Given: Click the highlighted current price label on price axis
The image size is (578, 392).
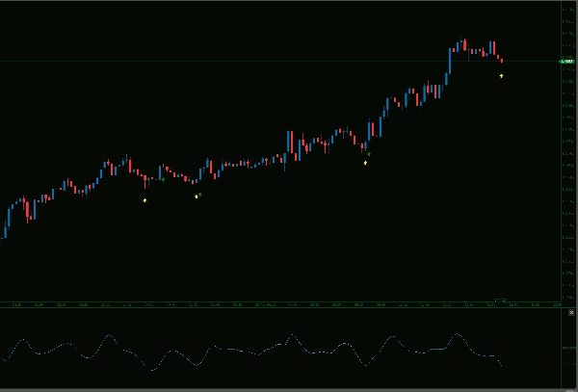Looking at the screenshot, I should click(x=567, y=61).
